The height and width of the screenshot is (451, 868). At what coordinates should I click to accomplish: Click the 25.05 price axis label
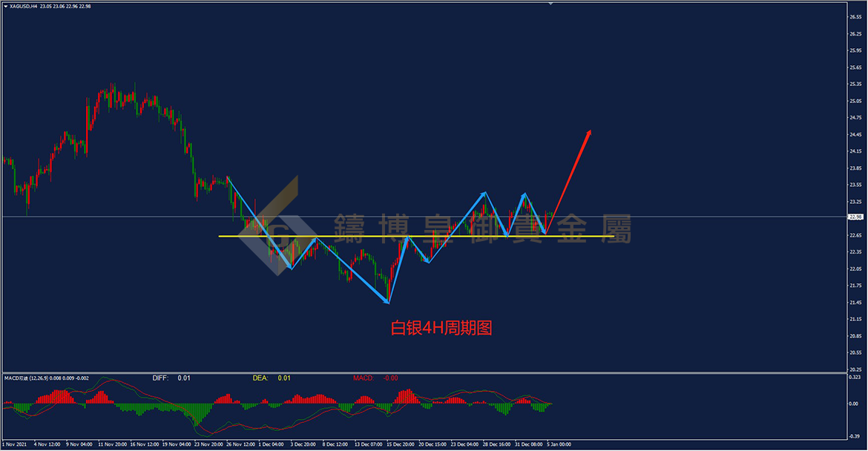[856, 102]
